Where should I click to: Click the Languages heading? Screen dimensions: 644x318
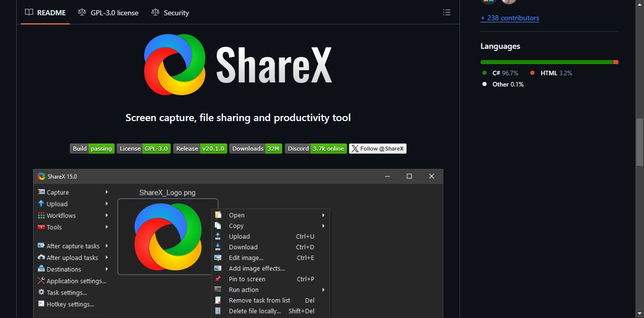click(500, 46)
